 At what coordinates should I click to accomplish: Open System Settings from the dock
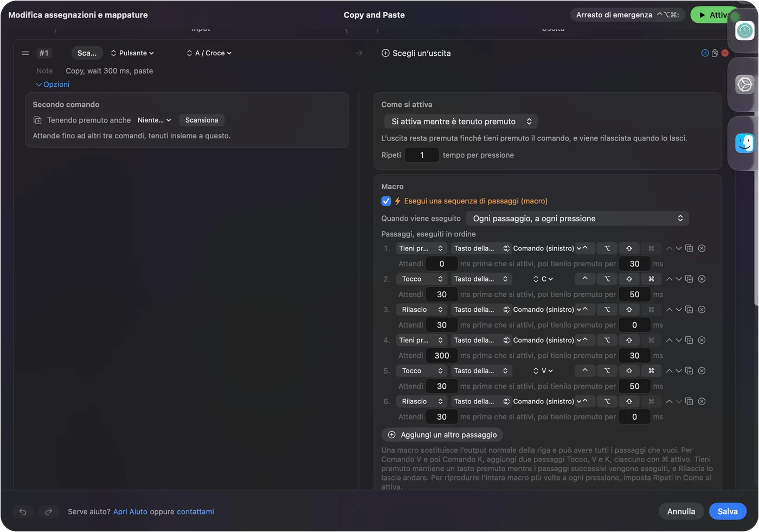745,85
